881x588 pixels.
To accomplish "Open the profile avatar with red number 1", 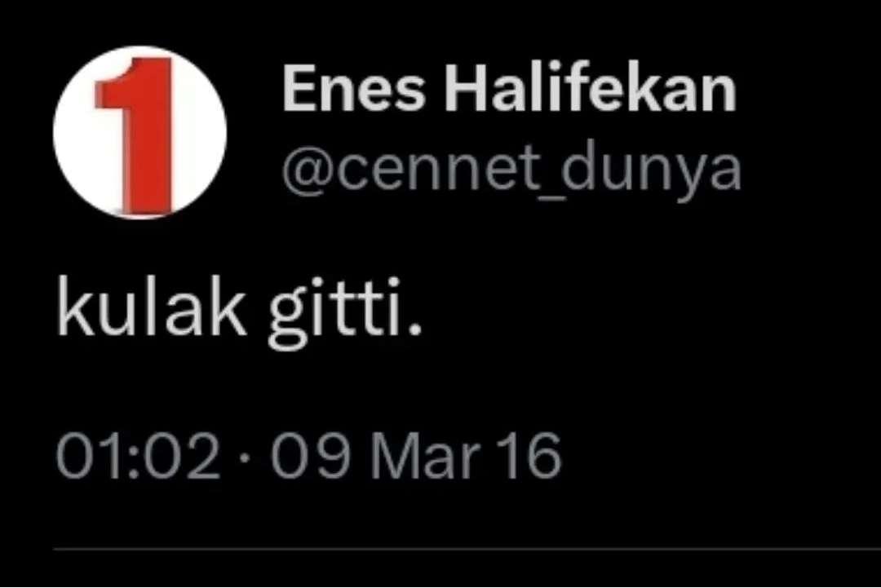I will 140,133.
